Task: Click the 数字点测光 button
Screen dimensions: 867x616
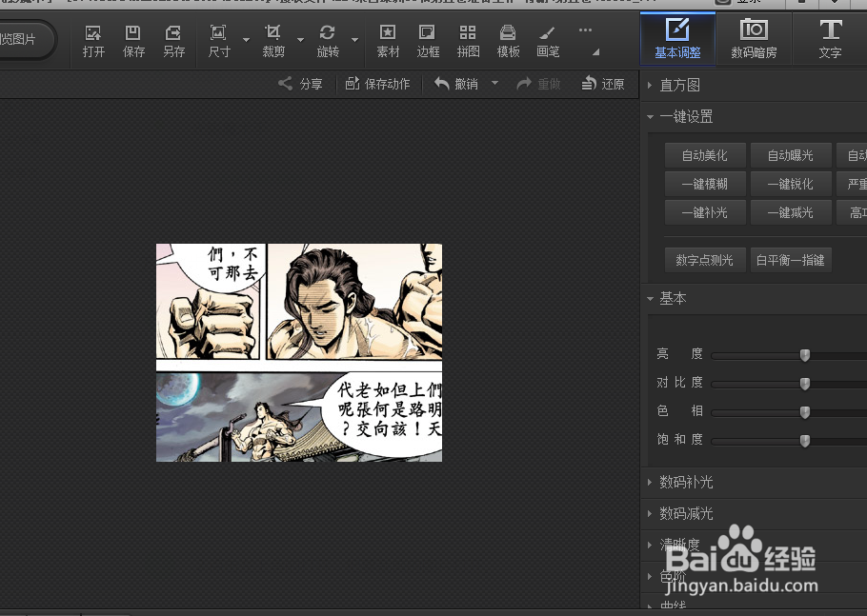Action: click(705, 260)
